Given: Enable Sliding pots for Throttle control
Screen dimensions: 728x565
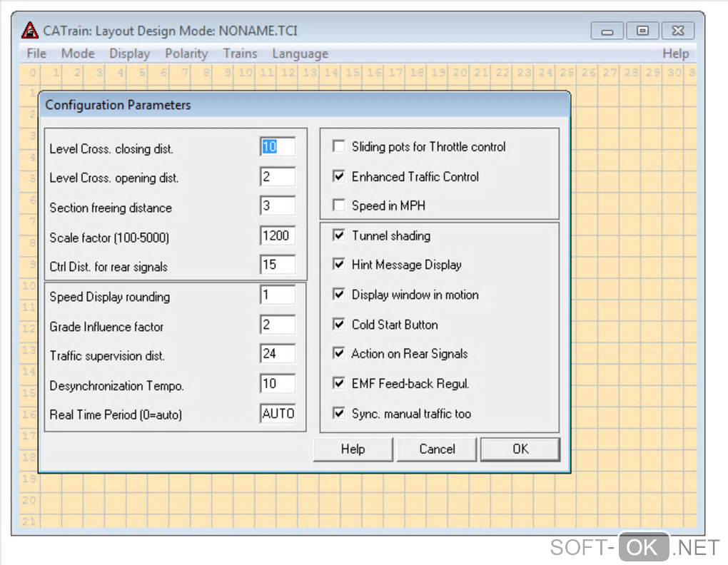Looking at the screenshot, I should pyautogui.click(x=339, y=146).
